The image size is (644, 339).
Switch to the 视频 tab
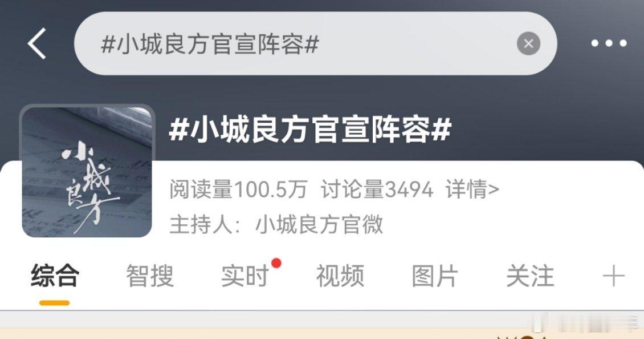tap(340, 276)
